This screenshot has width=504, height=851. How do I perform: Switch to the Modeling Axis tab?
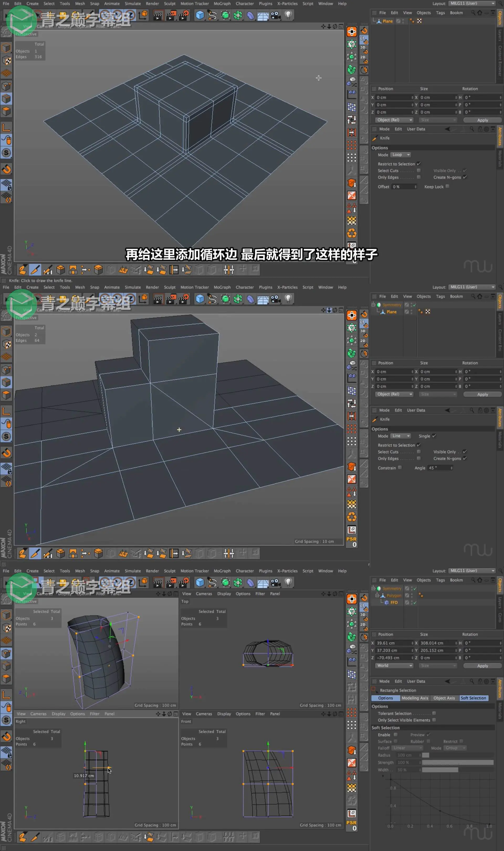tap(415, 698)
